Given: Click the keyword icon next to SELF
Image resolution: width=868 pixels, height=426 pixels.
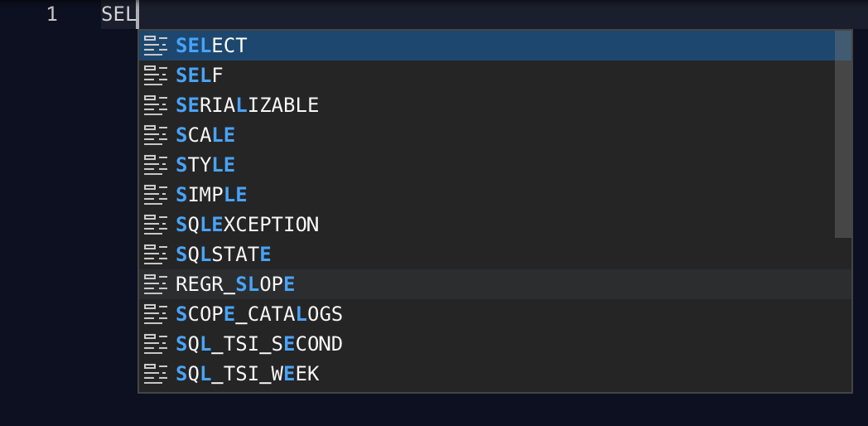Looking at the screenshot, I should tap(155, 75).
